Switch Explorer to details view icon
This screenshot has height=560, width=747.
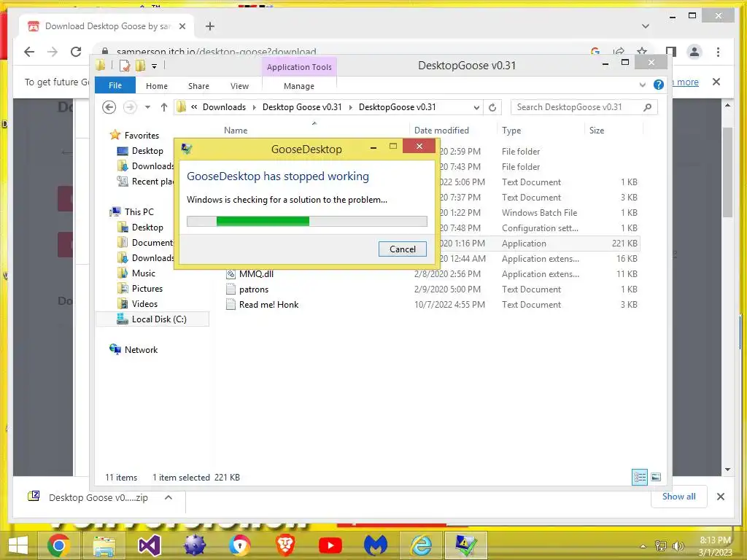[639, 477]
